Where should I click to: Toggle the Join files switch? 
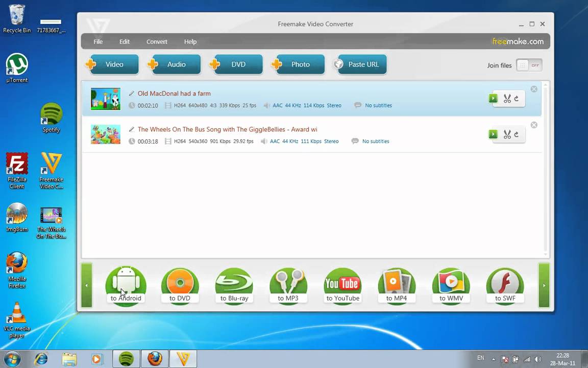(x=529, y=65)
